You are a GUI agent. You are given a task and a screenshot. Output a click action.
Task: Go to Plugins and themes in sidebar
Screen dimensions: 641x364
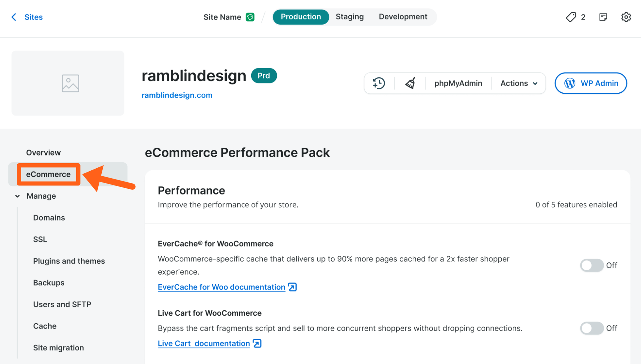tap(69, 261)
